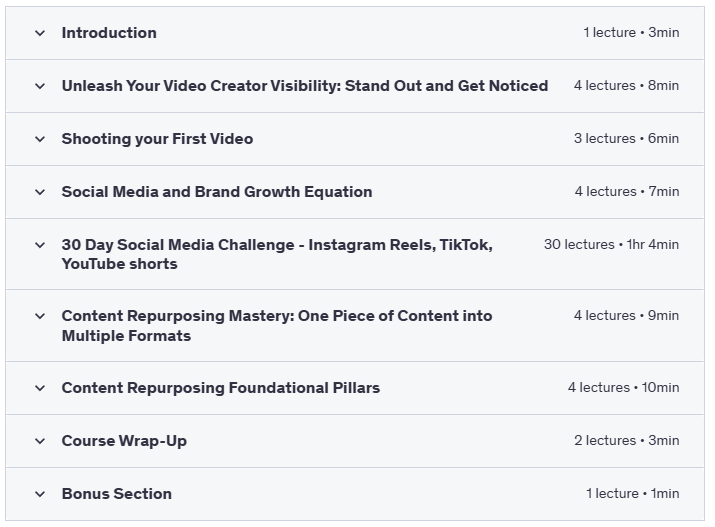715x527 pixels.
Task: Click chevron beside Content Repurposing Foundational Pillars
Action: click(x=40, y=388)
